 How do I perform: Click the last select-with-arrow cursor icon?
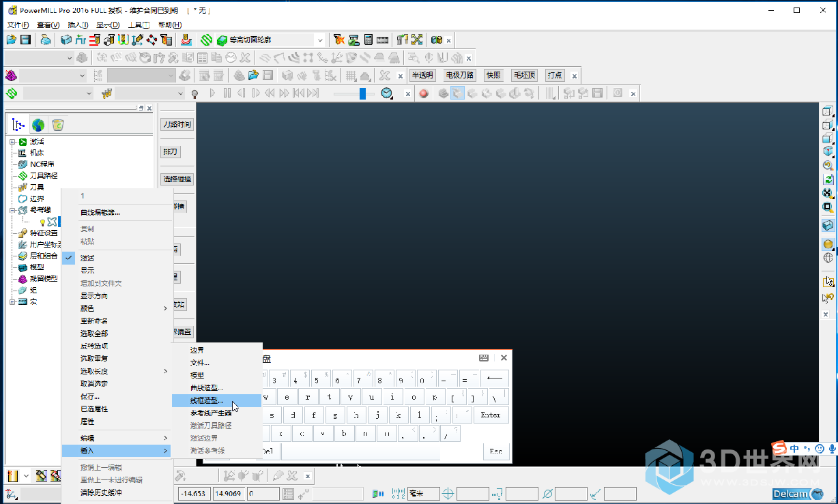828,297
